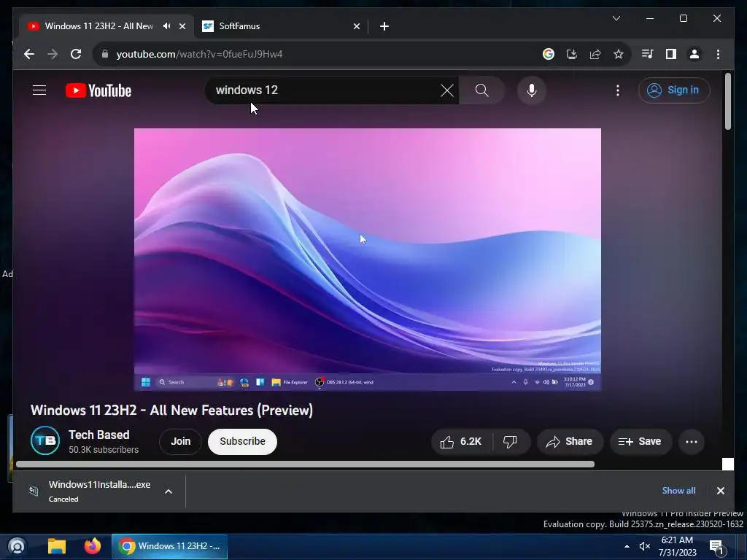The height and width of the screenshot is (560, 747).
Task: Subscribe to Tech Based
Action: click(x=242, y=441)
